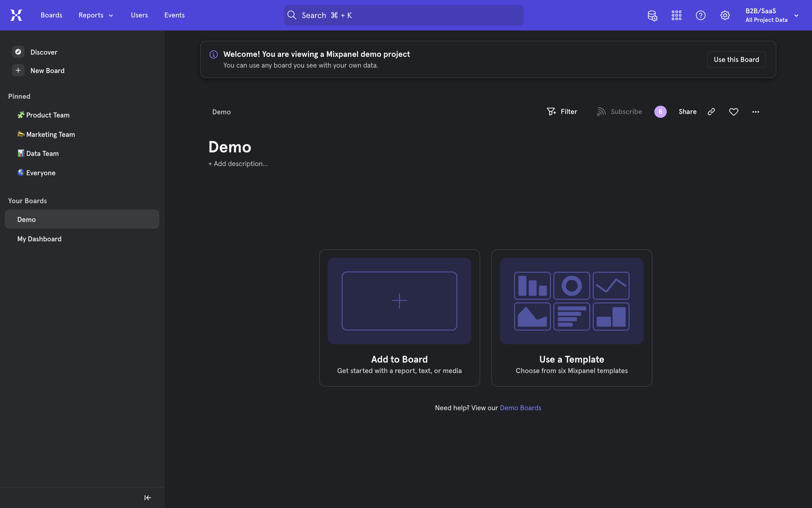Click Add description field
This screenshot has width=812, height=508.
point(238,164)
